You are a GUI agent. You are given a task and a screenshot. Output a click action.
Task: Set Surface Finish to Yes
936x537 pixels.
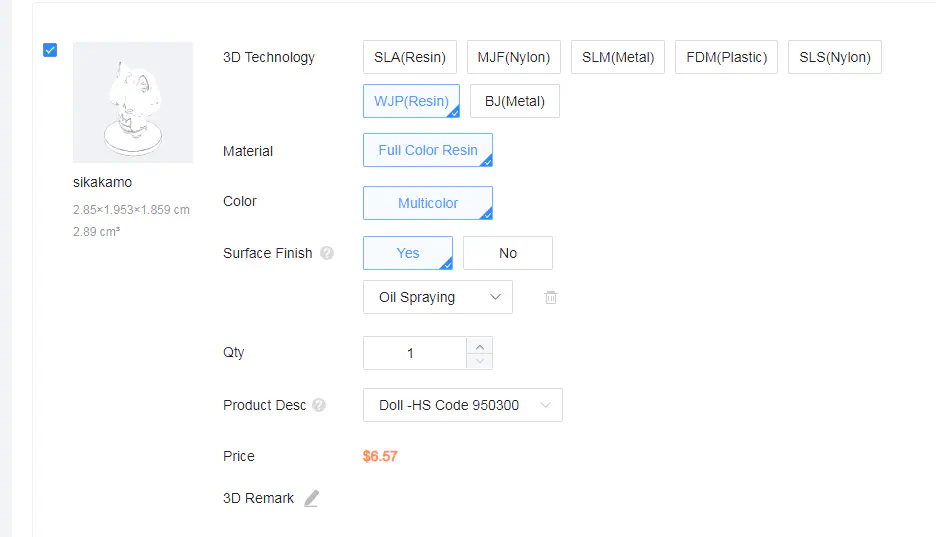408,253
